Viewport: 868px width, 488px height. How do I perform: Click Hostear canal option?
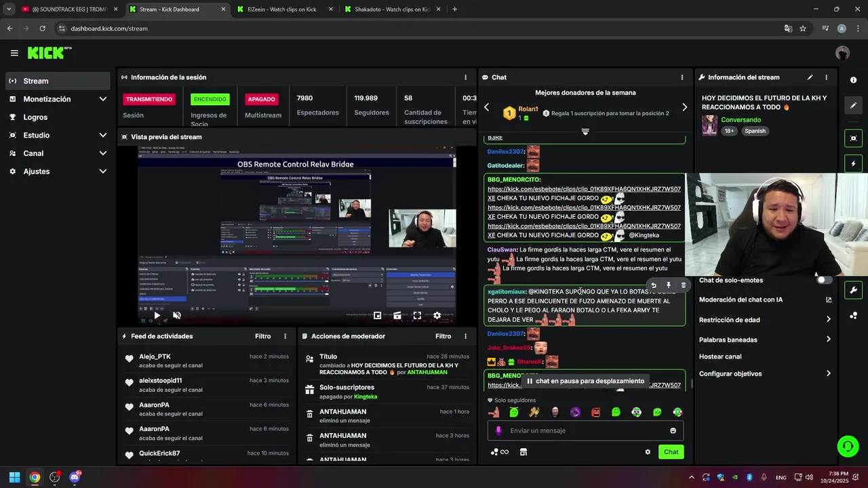(720, 357)
